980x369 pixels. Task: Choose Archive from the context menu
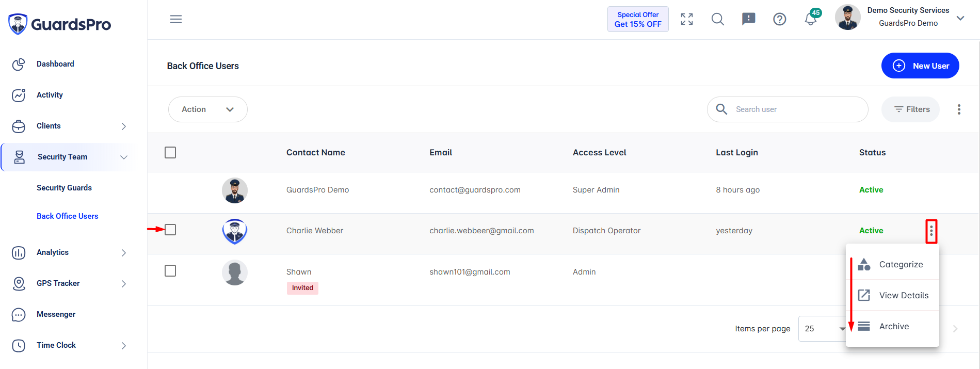[893, 326]
